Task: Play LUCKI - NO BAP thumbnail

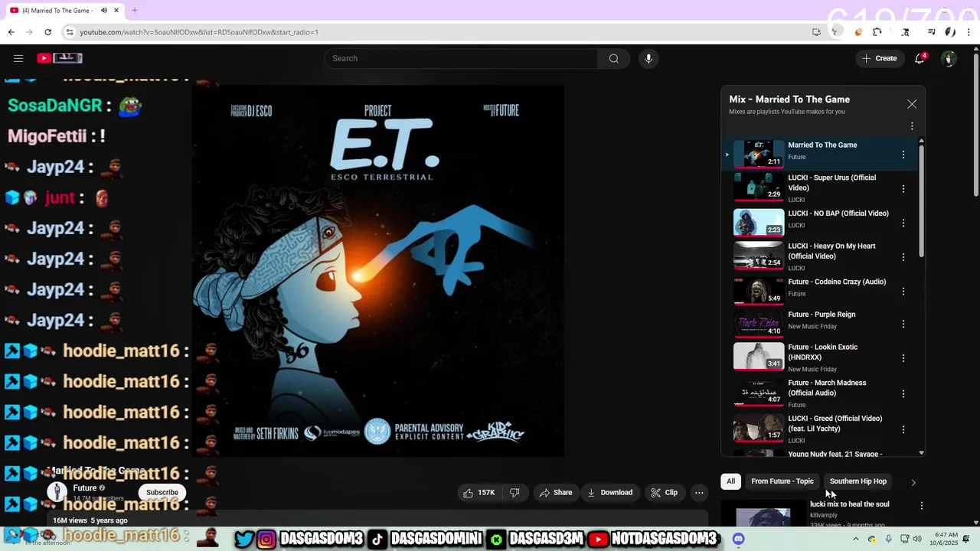Action: pos(759,223)
